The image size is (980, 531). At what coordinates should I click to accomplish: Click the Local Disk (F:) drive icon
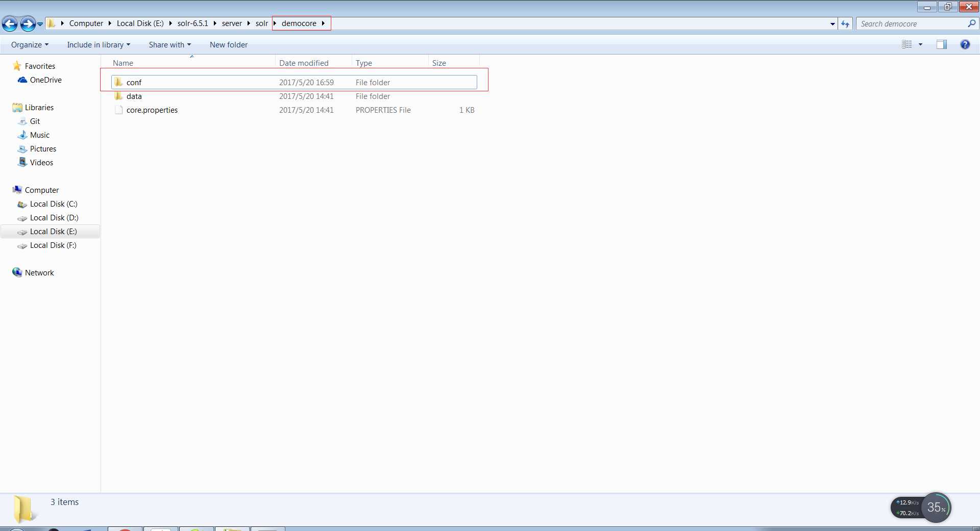pos(22,245)
